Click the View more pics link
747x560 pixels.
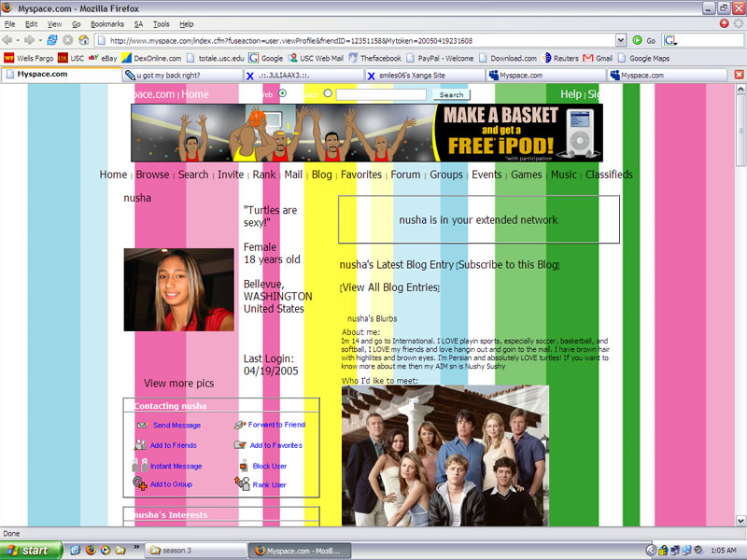tap(178, 383)
